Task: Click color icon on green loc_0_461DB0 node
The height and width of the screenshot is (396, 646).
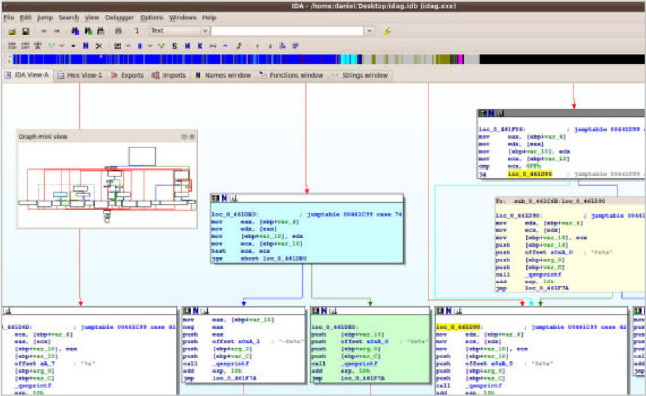Action: [316, 311]
